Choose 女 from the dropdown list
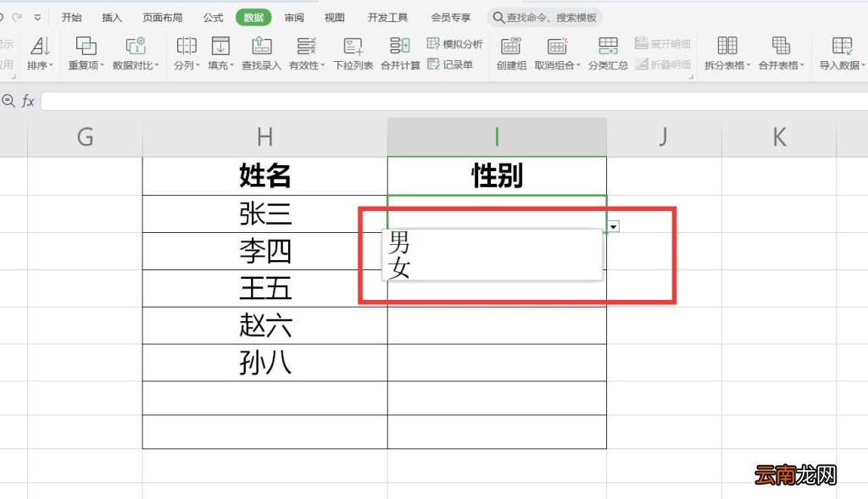Viewport: 868px width, 499px height. coord(492,269)
